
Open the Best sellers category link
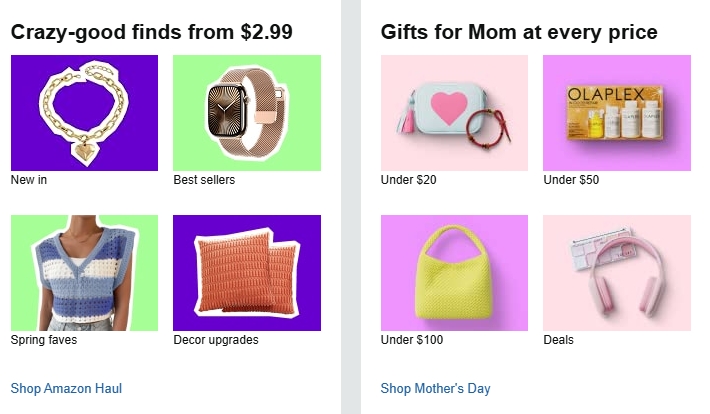click(x=204, y=180)
